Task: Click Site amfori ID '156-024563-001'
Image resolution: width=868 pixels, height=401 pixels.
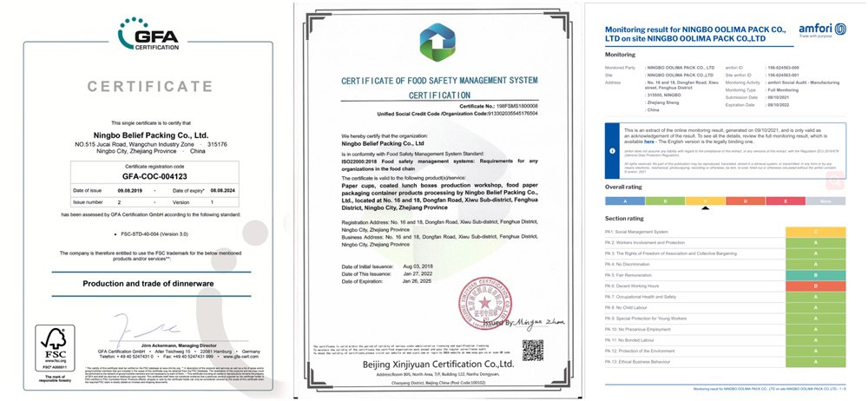Action: click(x=783, y=75)
